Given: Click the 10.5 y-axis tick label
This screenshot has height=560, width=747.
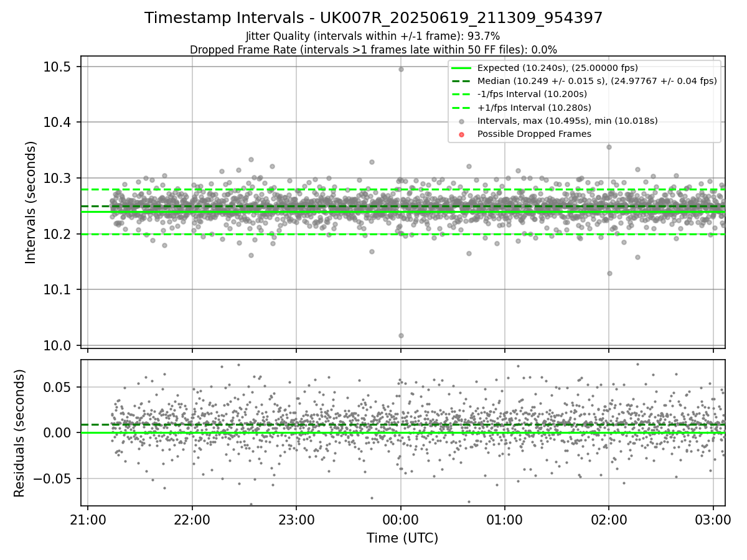Looking at the screenshot, I should (57, 67).
